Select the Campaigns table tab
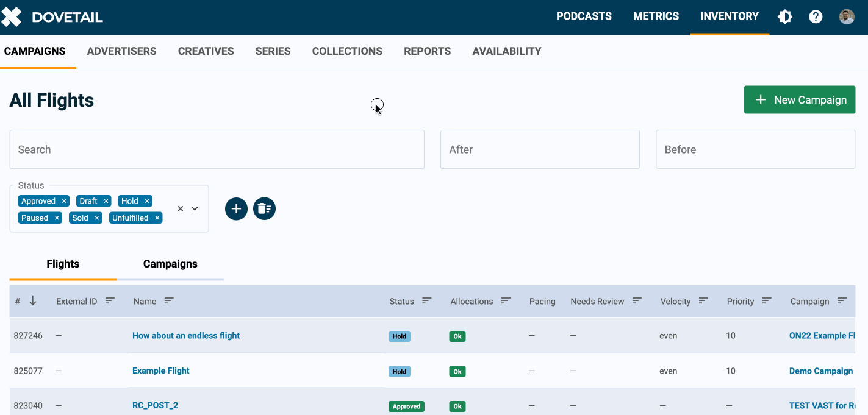 click(x=170, y=264)
